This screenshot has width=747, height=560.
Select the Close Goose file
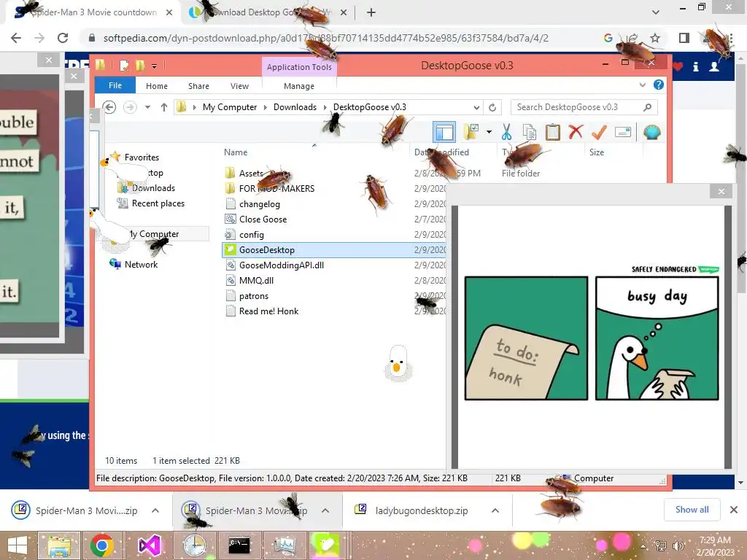[263, 219]
